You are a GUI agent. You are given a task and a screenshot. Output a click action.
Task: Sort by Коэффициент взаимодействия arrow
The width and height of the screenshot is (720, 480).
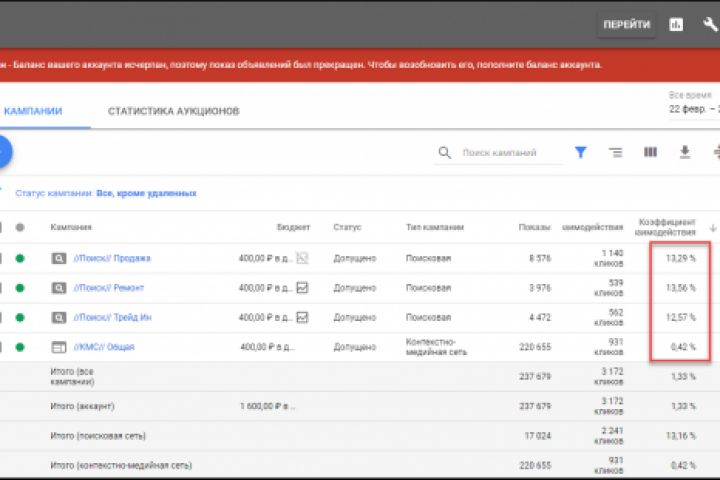pos(713,228)
